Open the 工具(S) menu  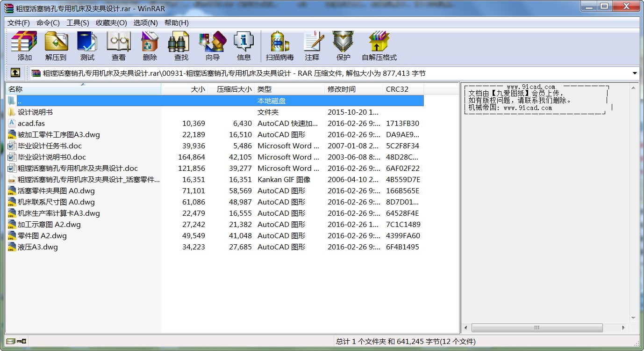pos(78,23)
